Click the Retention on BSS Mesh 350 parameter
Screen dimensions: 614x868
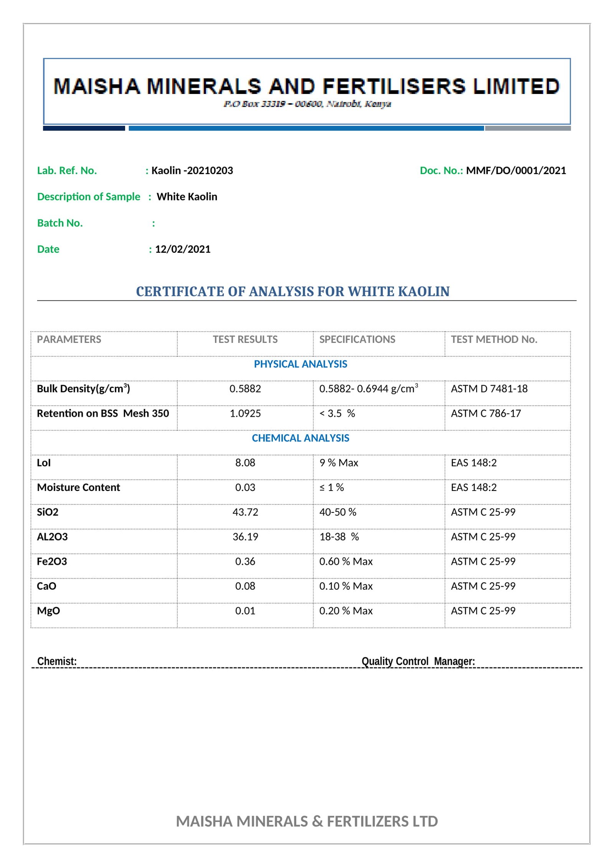103,413
